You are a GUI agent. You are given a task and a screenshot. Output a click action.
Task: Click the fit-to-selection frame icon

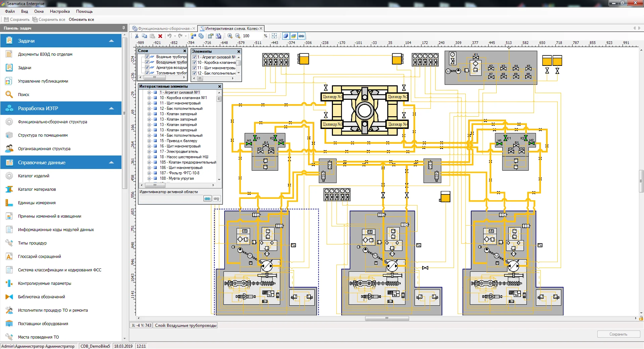[x=274, y=36]
